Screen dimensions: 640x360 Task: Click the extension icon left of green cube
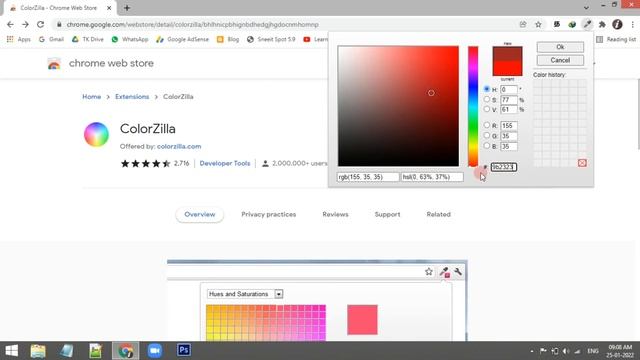tap(557, 24)
